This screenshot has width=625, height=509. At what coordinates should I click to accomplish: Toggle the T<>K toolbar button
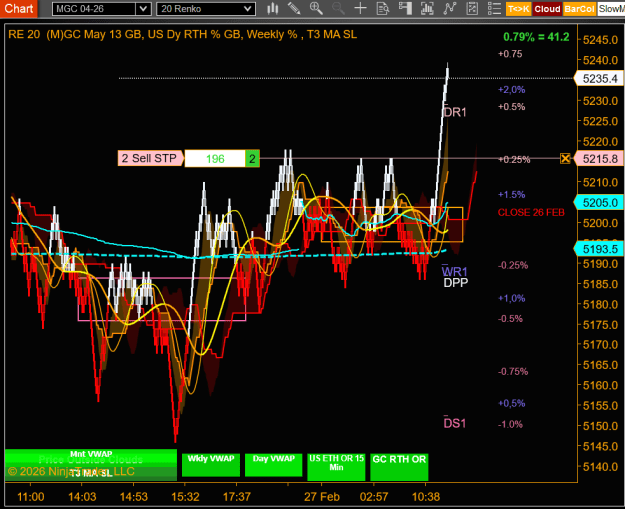519,9
